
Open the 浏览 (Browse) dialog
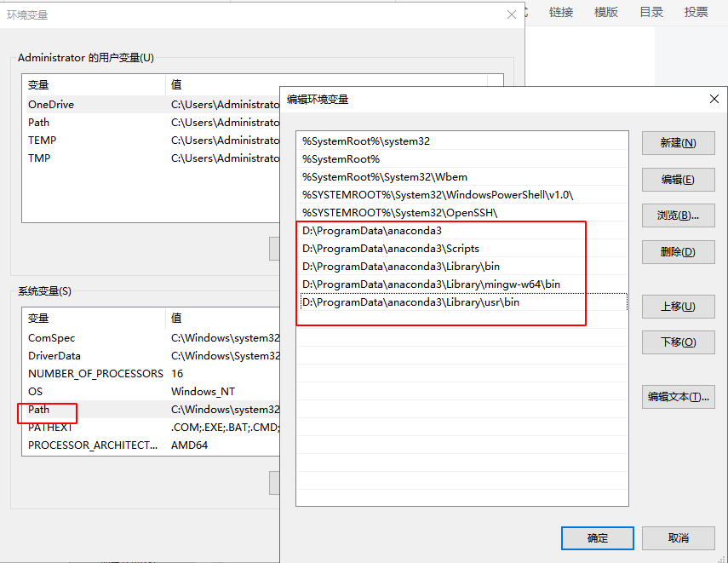678,215
